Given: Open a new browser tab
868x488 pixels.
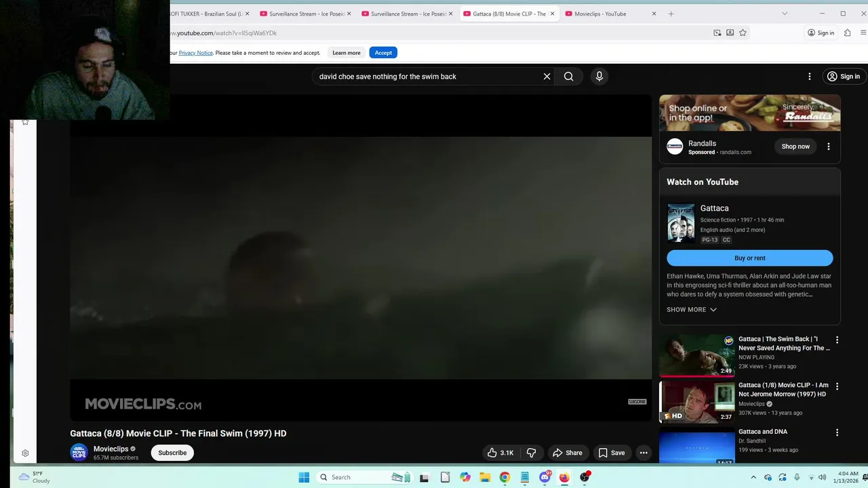Looking at the screenshot, I should [x=671, y=14].
